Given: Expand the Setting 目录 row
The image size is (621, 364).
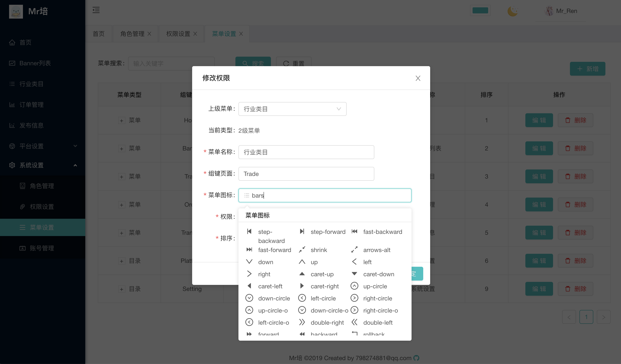Looking at the screenshot, I should 121,289.
